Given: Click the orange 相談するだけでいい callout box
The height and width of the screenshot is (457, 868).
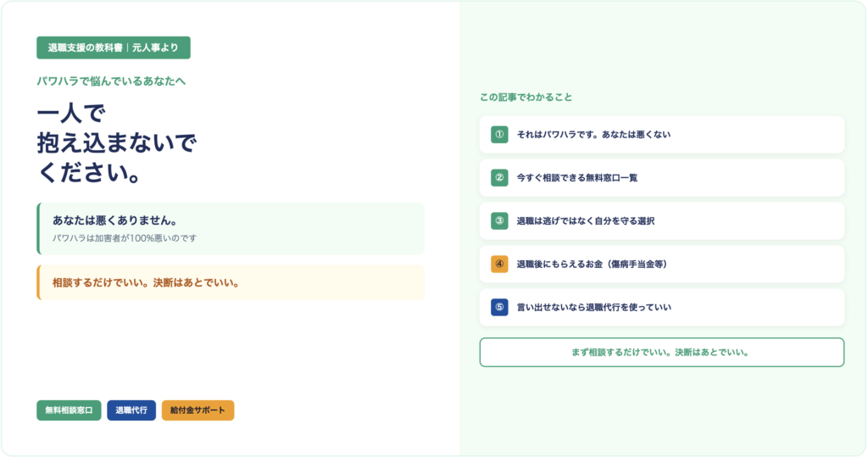Looking at the screenshot, I should click(x=231, y=282).
